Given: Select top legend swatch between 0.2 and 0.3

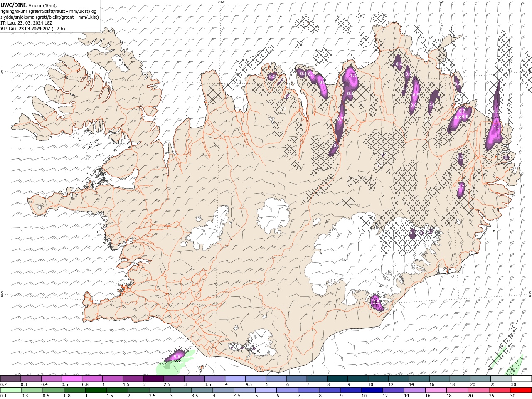Looking at the screenshot, I should coord(10,379).
